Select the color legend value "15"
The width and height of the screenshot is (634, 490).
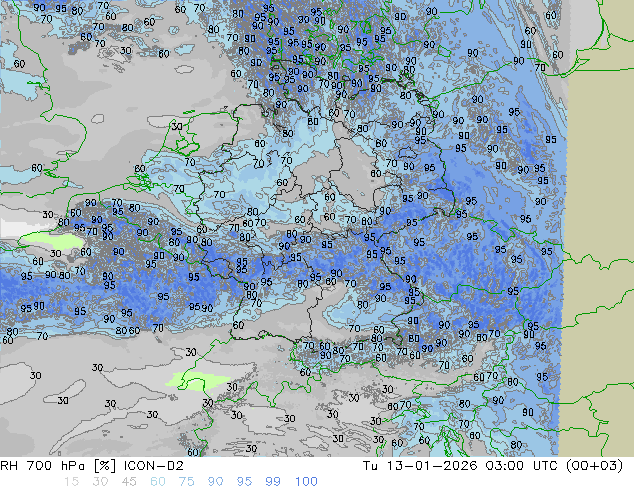(71, 482)
